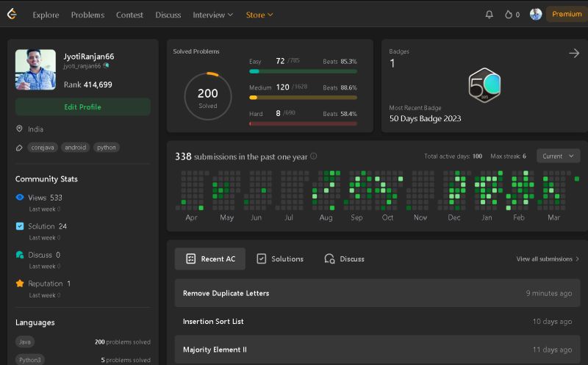Click the 50 Days Badge 2023 label
The image size is (588, 365).
pyautogui.click(x=425, y=118)
